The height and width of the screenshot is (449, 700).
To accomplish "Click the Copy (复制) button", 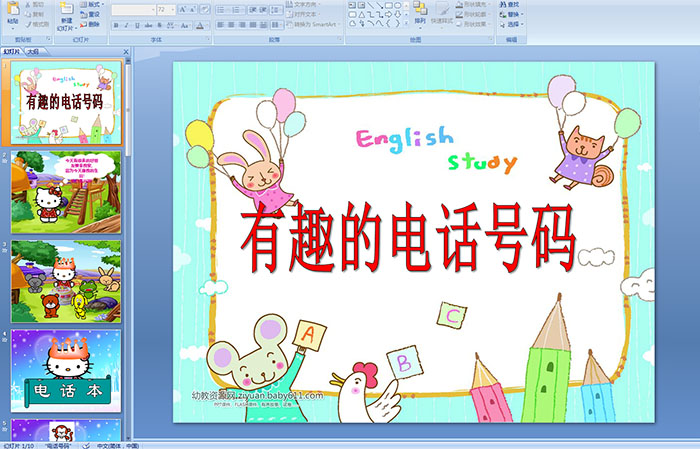I will (34, 14).
